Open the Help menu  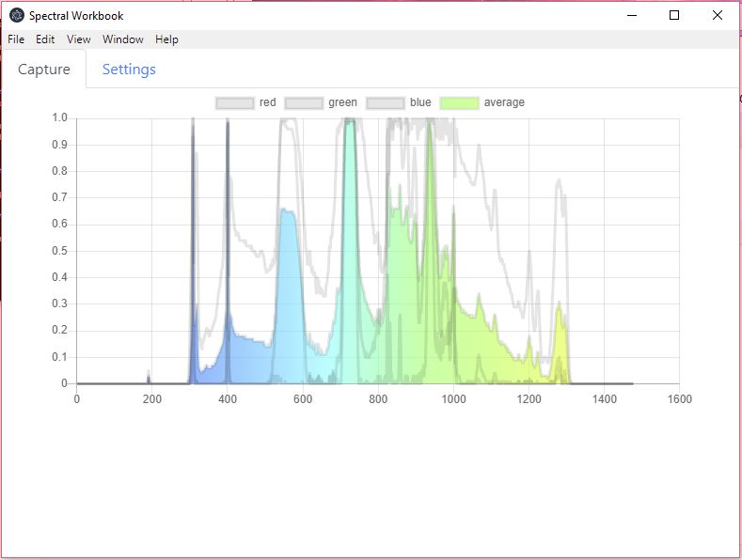tap(166, 39)
